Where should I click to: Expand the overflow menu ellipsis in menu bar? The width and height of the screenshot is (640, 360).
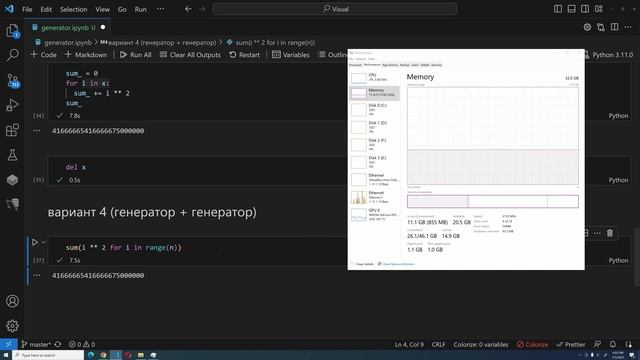click(161, 9)
